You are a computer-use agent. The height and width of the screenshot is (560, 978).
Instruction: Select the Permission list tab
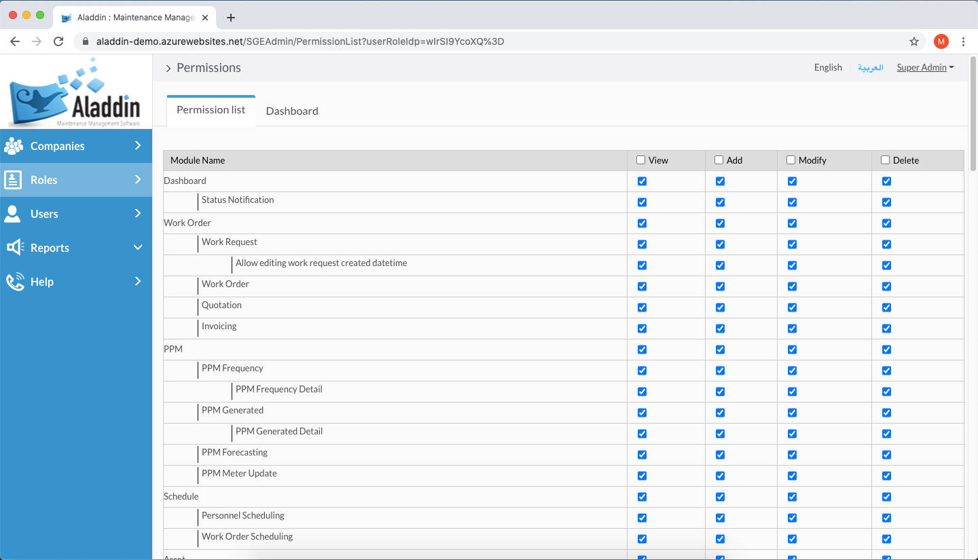pyautogui.click(x=211, y=110)
